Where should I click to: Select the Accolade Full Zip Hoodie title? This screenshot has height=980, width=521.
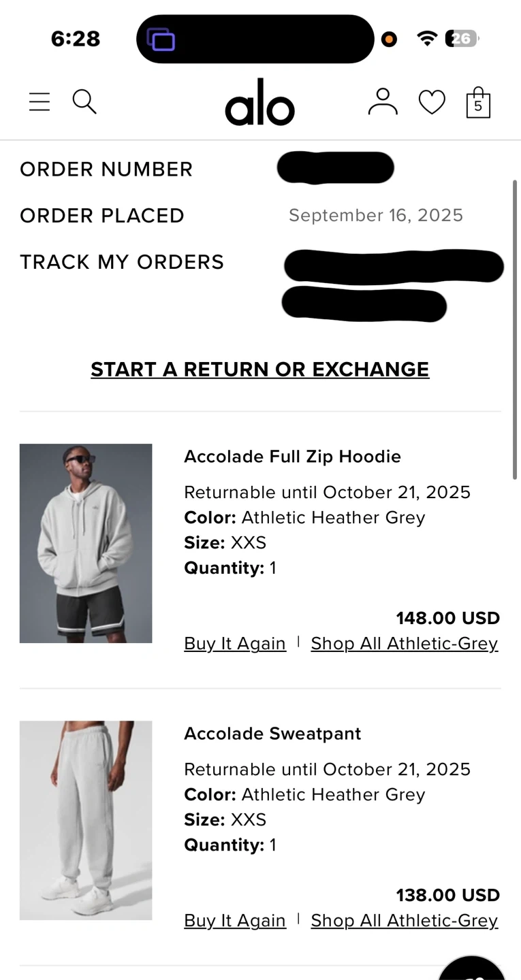[292, 457]
